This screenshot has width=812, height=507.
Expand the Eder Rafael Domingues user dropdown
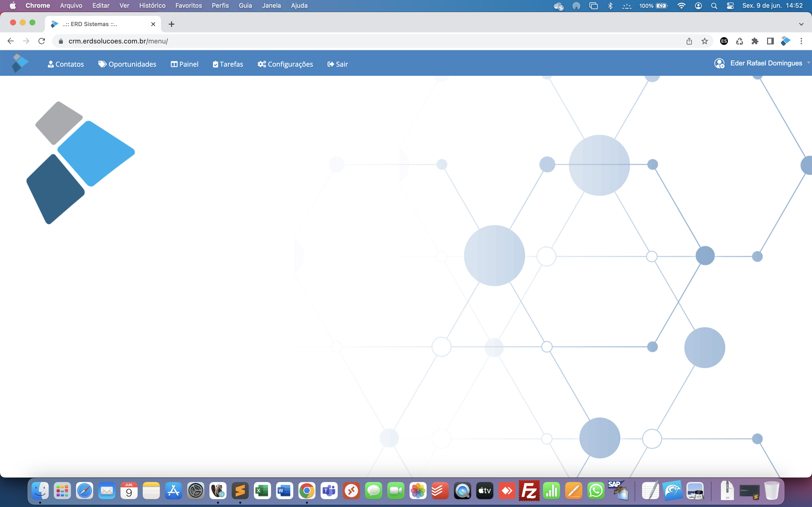pos(766,63)
